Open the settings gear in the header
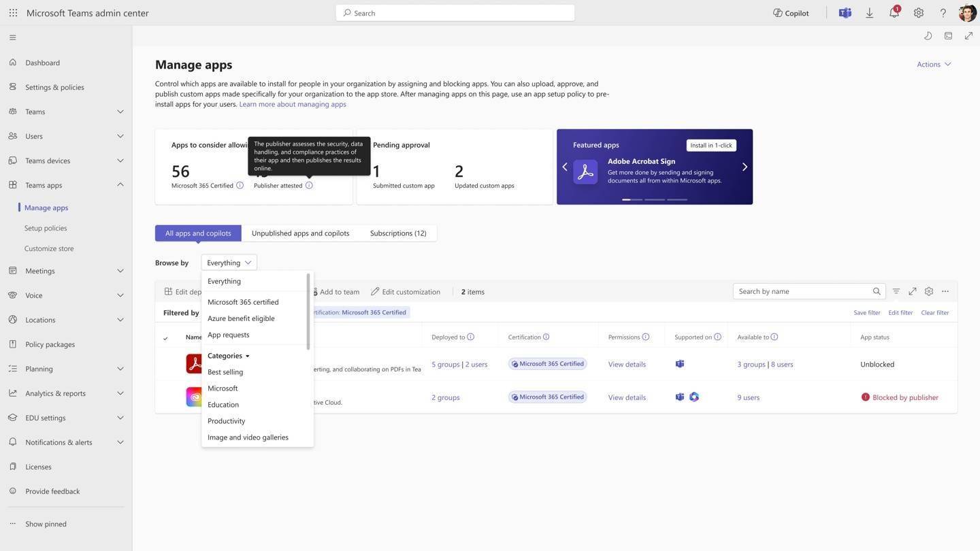980x551 pixels. pos(918,12)
